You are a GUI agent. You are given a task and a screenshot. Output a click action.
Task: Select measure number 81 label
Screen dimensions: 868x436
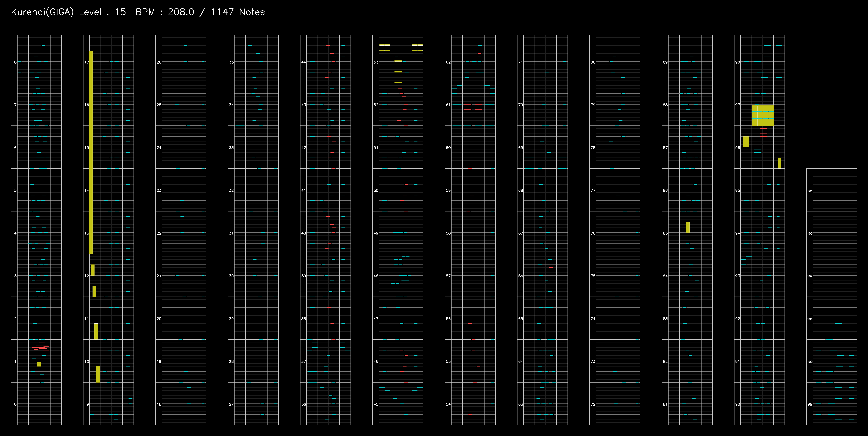[665, 404]
